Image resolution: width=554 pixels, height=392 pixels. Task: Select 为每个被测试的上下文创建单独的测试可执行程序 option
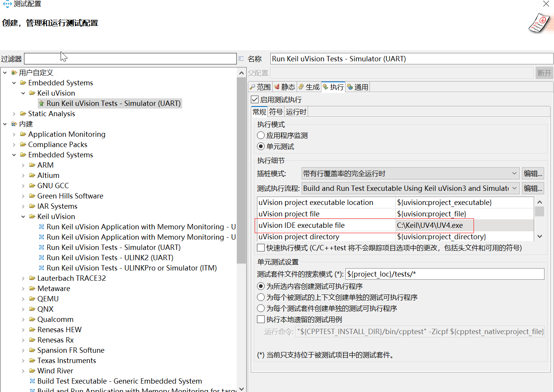[261, 297]
